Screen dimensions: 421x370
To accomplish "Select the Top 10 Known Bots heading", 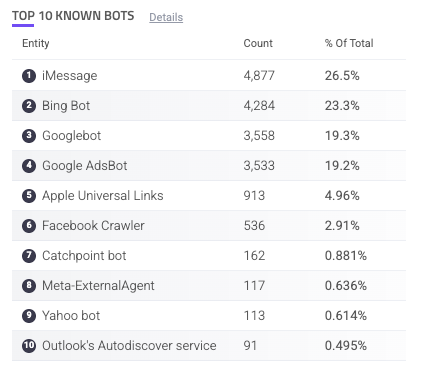I will coord(73,16).
